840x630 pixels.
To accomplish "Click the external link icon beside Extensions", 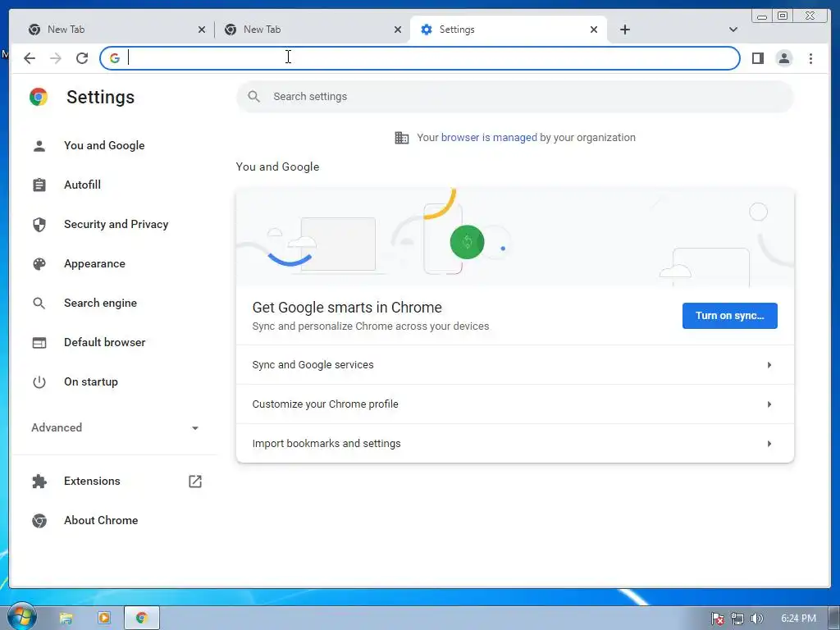I will point(195,481).
